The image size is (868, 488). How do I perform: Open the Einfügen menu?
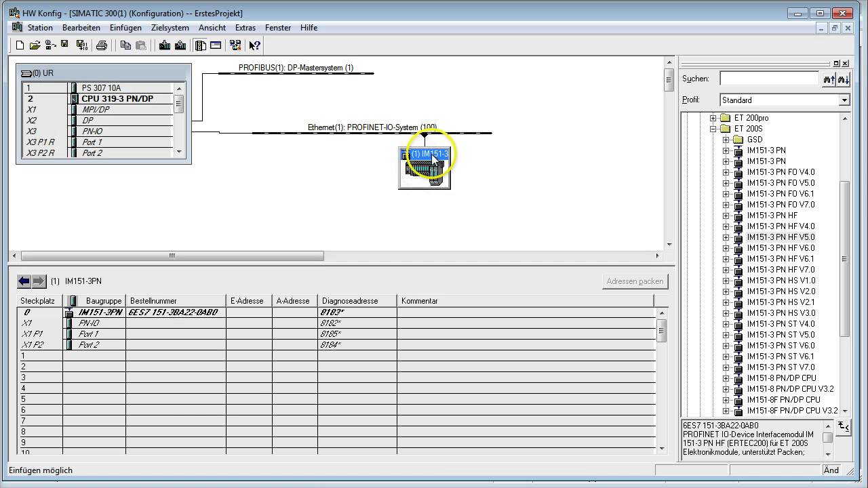pos(125,28)
